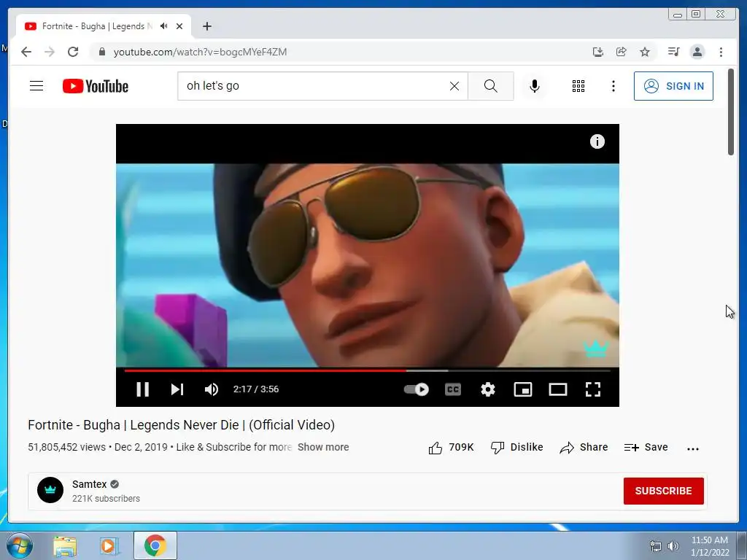Go forward to the next page

tap(50, 52)
